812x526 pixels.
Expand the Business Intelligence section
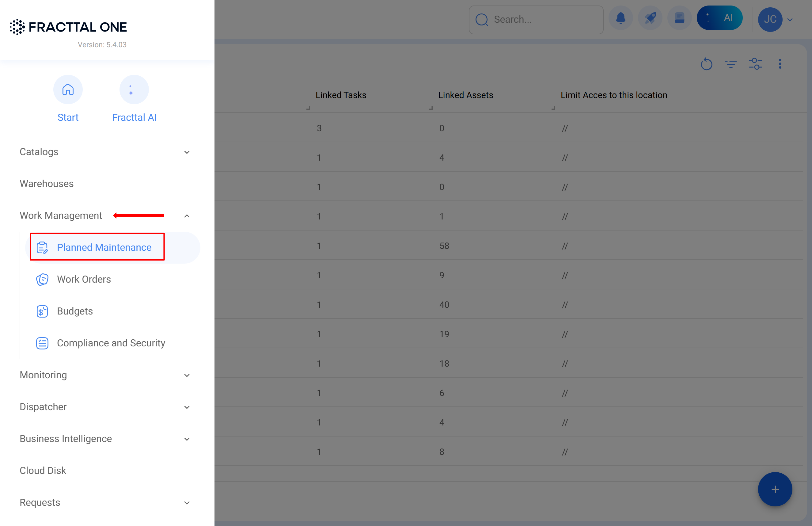pyautogui.click(x=187, y=439)
